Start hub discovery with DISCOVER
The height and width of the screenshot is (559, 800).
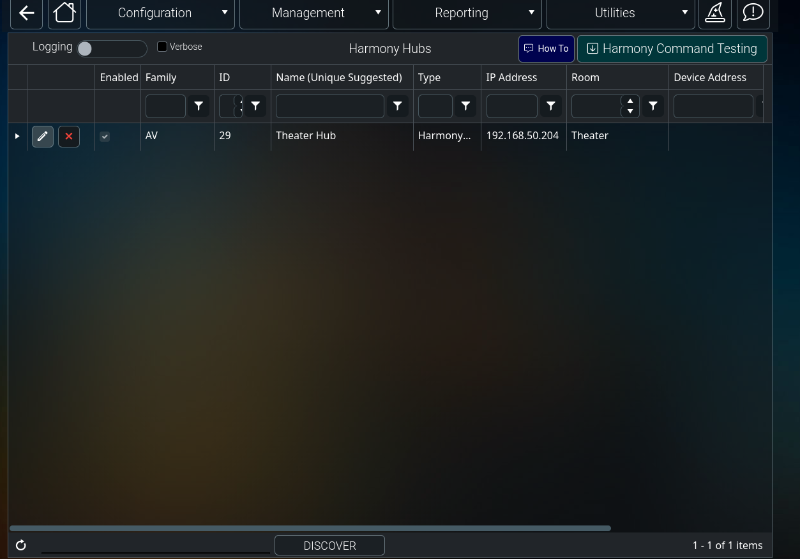coord(330,546)
